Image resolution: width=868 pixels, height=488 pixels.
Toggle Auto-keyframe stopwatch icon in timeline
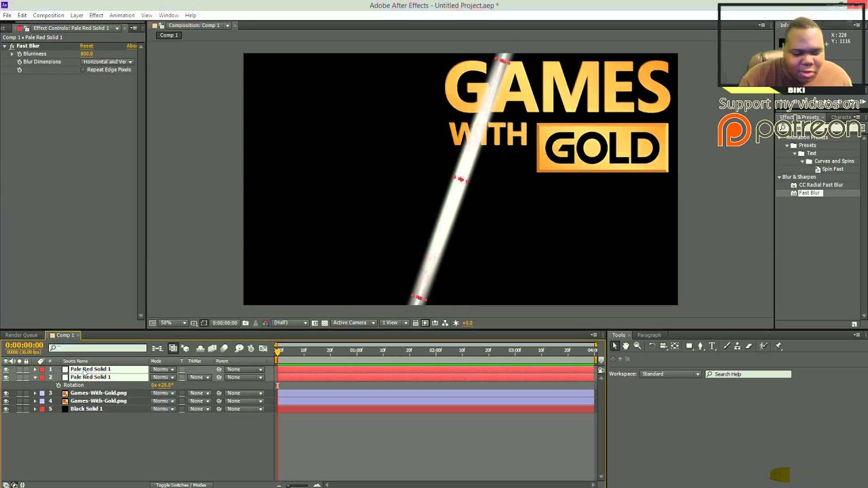coord(251,348)
